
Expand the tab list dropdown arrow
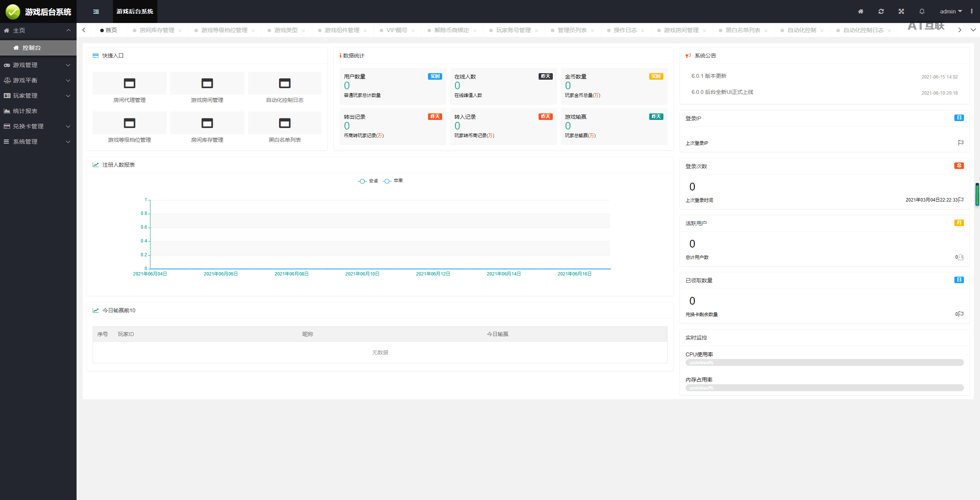coord(973,30)
